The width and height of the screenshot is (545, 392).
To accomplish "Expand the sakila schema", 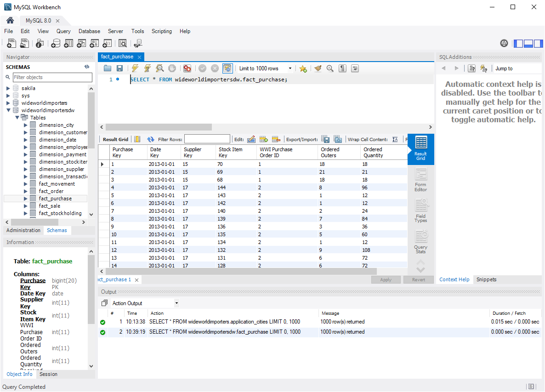I will coord(8,88).
